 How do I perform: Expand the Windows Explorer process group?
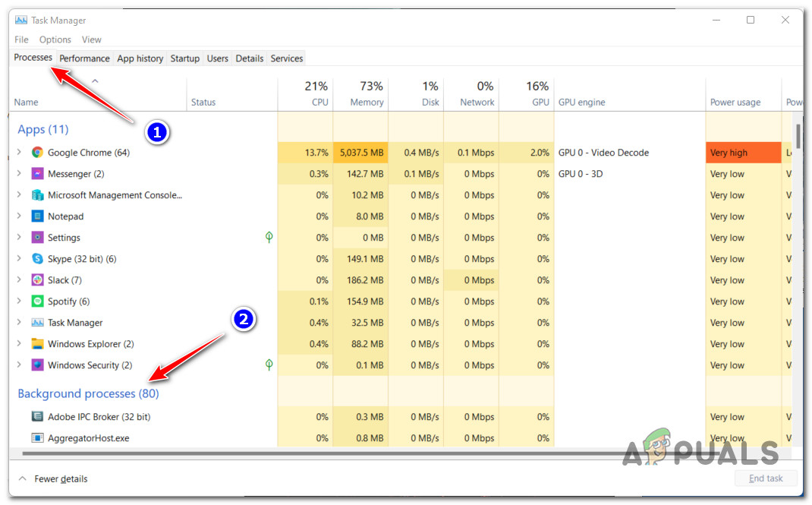click(x=19, y=343)
